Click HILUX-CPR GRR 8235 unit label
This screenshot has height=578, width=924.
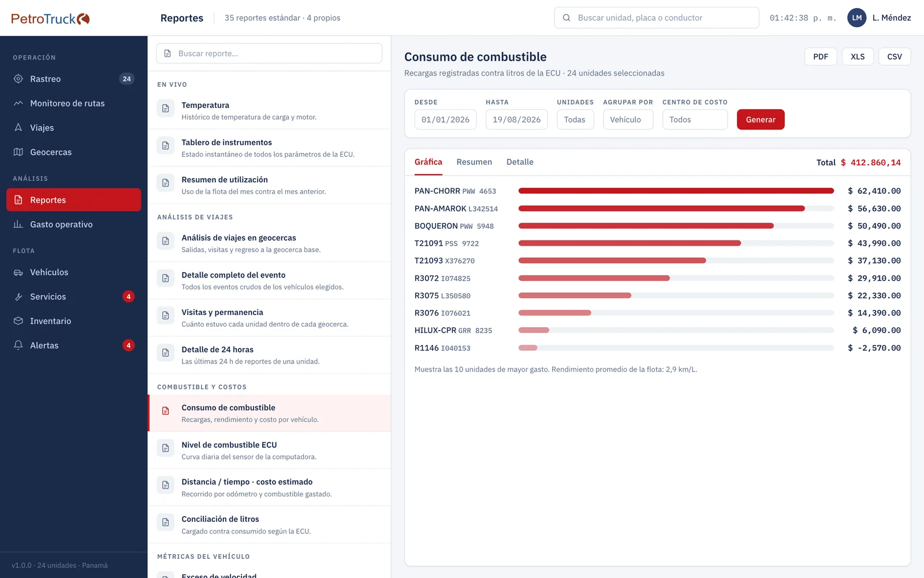point(453,331)
